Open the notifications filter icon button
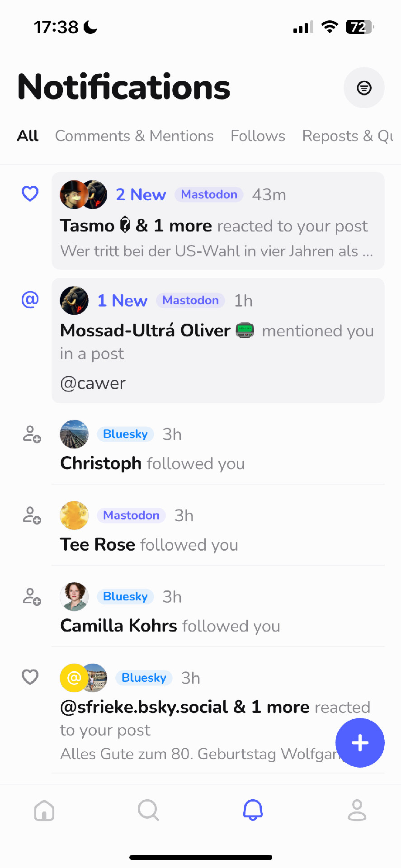The image size is (401, 868). click(x=364, y=88)
